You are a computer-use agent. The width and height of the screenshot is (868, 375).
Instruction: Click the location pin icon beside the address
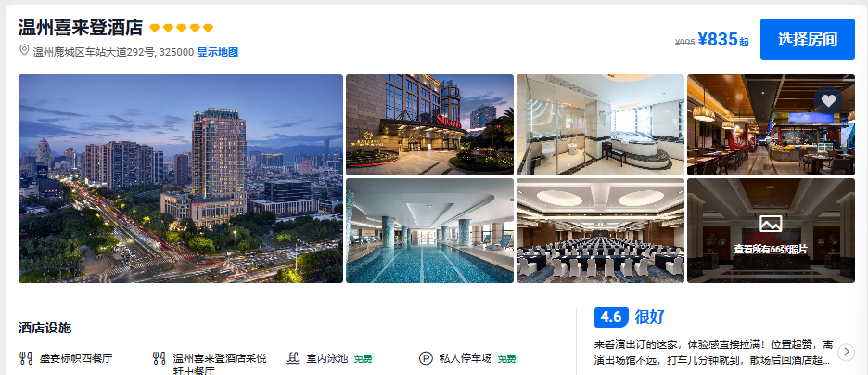point(24,50)
